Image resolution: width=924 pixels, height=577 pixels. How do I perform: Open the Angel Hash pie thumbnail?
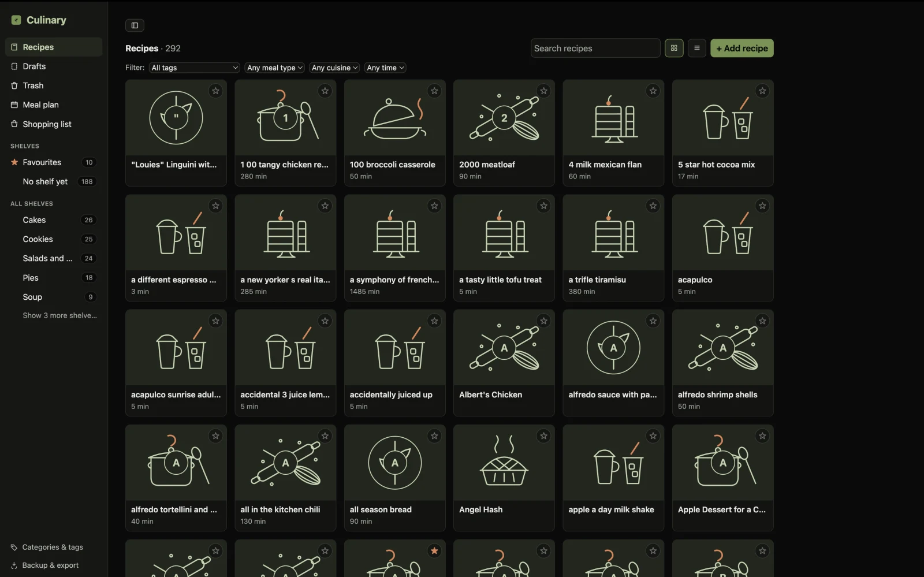(x=504, y=463)
